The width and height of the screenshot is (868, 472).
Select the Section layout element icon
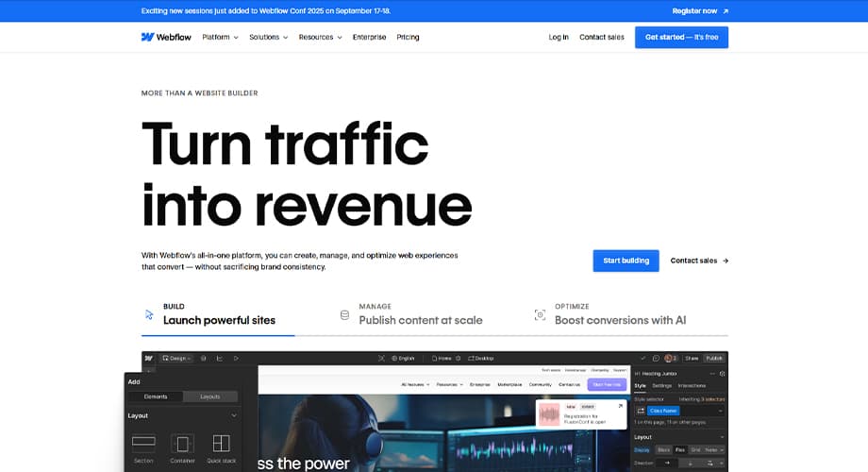143,443
